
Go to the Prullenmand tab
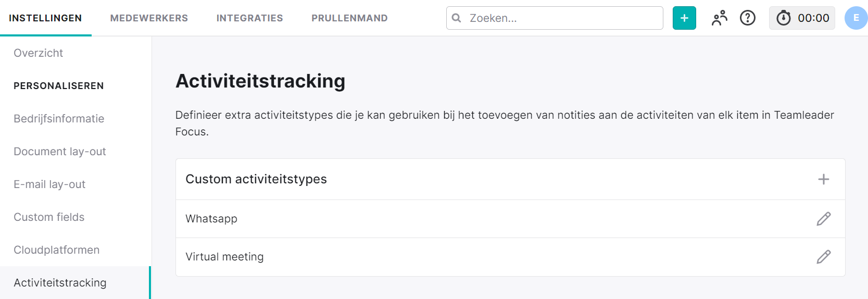coord(350,18)
